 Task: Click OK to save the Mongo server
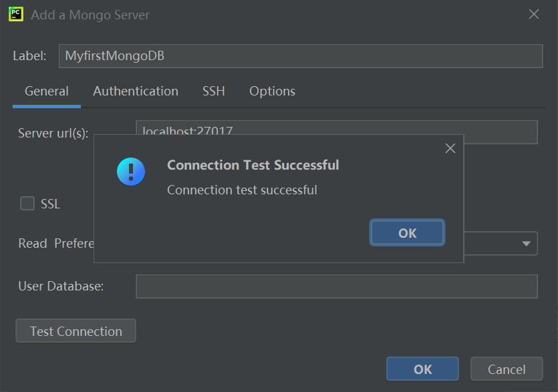(422, 368)
